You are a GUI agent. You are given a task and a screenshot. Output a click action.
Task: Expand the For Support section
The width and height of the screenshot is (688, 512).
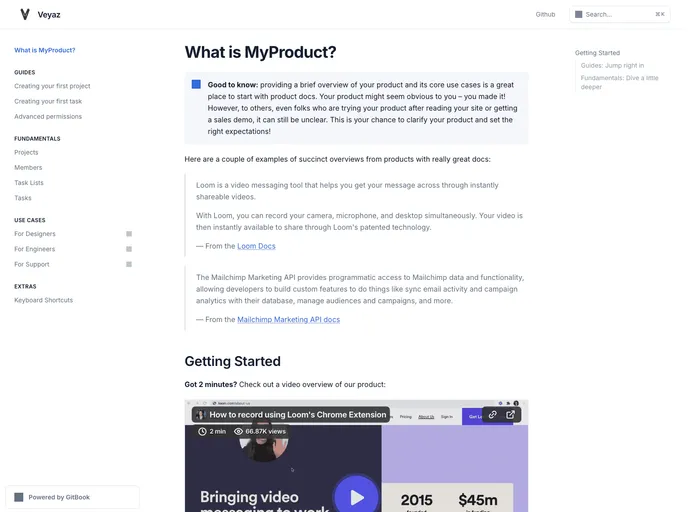point(129,264)
